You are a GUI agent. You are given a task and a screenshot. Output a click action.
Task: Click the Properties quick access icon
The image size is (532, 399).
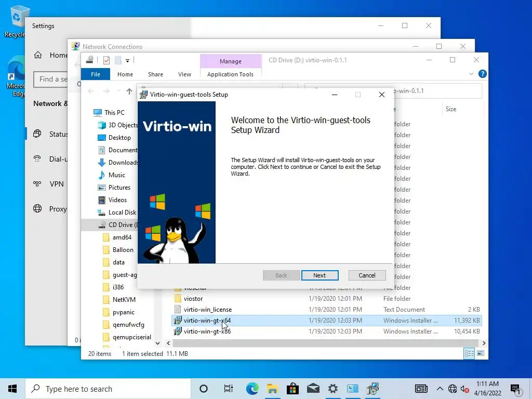tap(107, 60)
